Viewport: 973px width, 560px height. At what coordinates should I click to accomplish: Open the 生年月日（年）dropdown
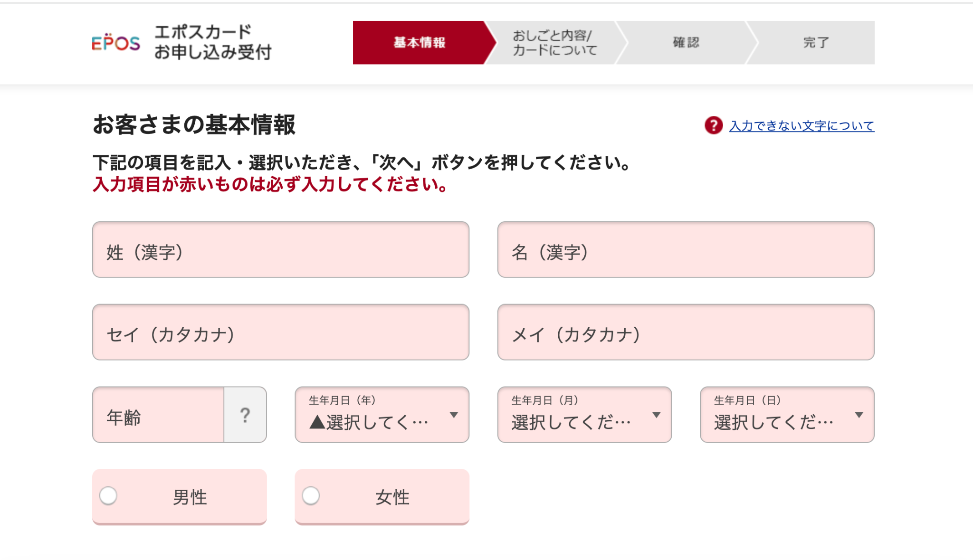375,415
